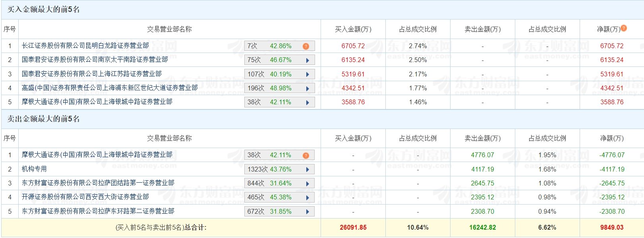Click the 7次 42.86% statistic box
644x238 pixels.
(x=280, y=46)
